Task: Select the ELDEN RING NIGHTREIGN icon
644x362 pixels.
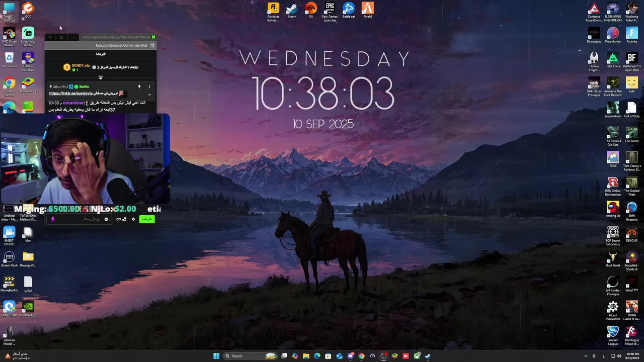Action: (613, 13)
